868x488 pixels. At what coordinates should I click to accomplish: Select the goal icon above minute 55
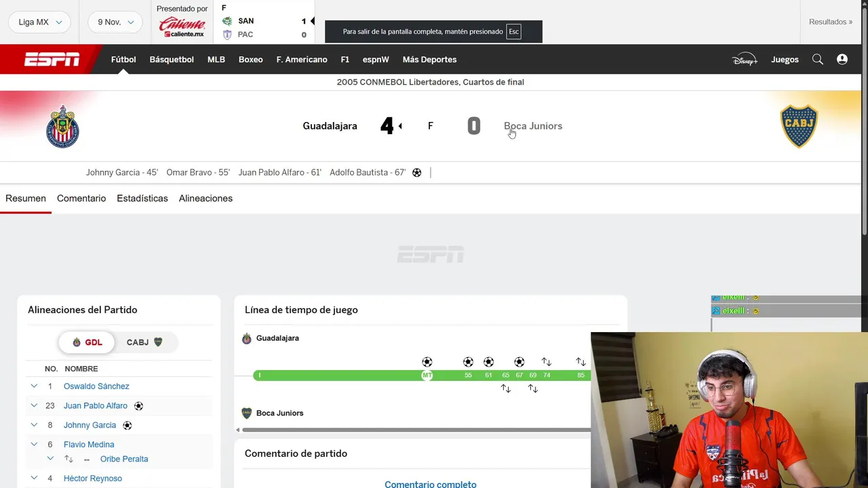tap(468, 362)
